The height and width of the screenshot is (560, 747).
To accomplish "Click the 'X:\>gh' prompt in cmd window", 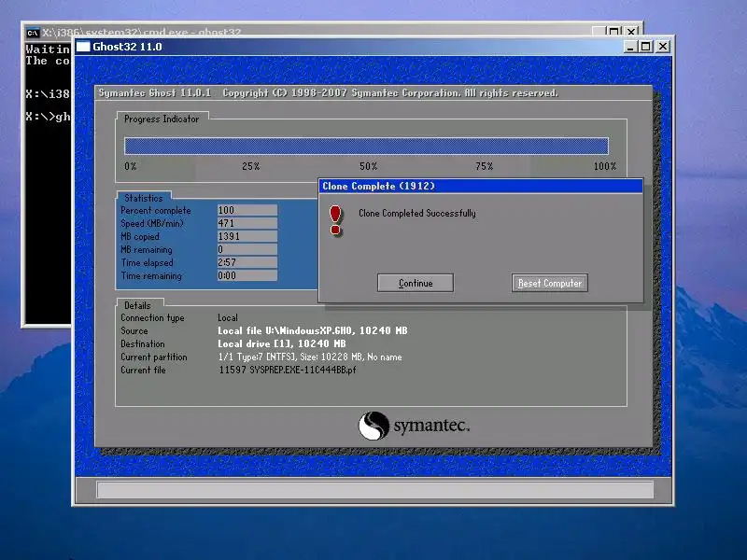I will pos(48,117).
